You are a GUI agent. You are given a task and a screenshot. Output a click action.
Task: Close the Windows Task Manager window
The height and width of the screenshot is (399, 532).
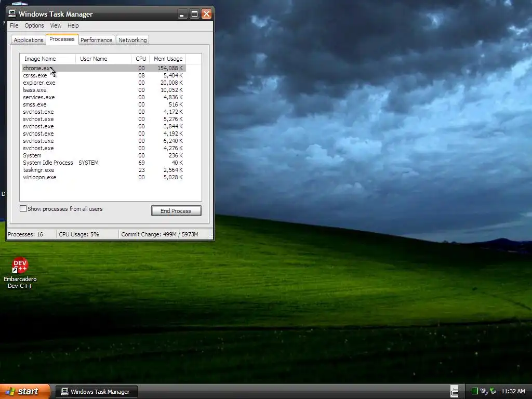pyautogui.click(x=206, y=14)
